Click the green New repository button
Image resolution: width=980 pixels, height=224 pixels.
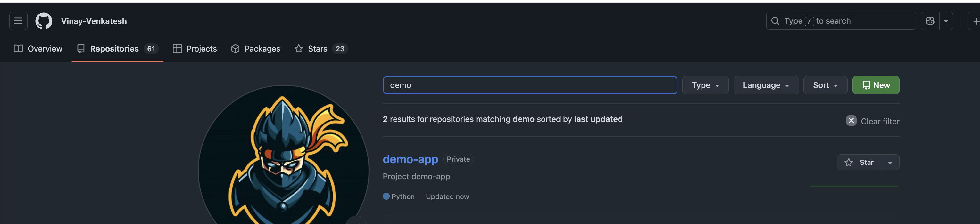coord(876,85)
